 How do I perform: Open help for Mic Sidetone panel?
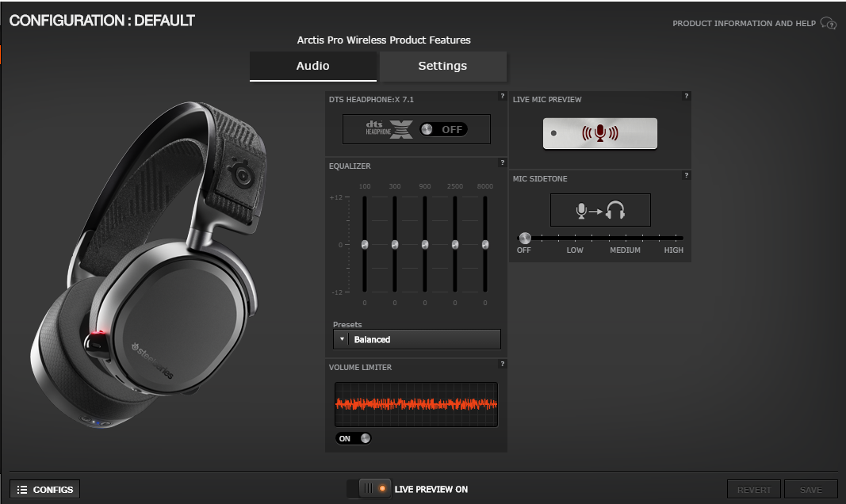[x=687, y=175]
